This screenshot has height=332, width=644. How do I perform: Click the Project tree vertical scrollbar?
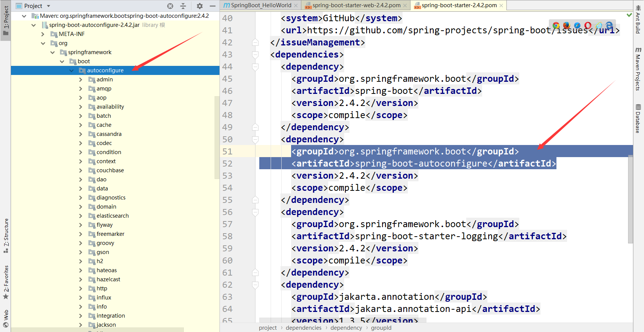click(x=217, y=137)
